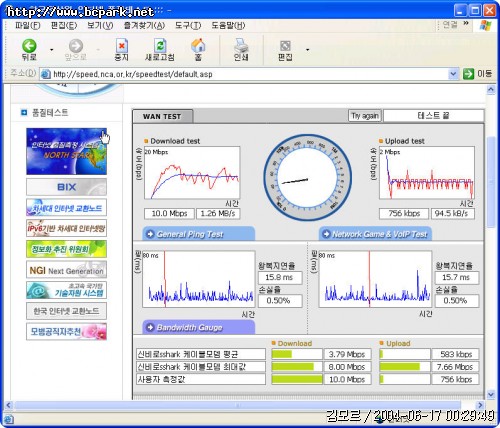Open dropdown arrow next to Edit button
500x428 pixels.
pyautogui.click(x=307, y=50)
